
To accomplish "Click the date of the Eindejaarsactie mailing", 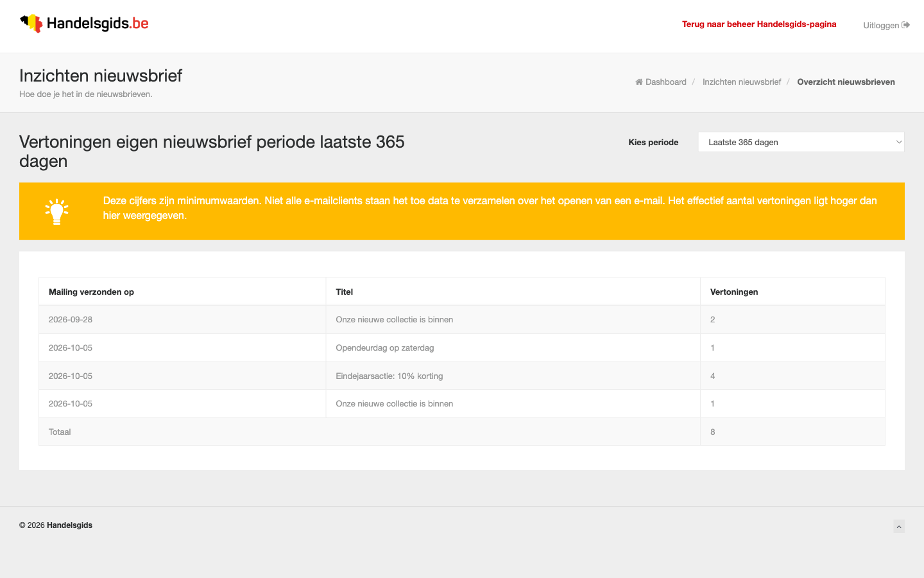I will coord(71,376).
